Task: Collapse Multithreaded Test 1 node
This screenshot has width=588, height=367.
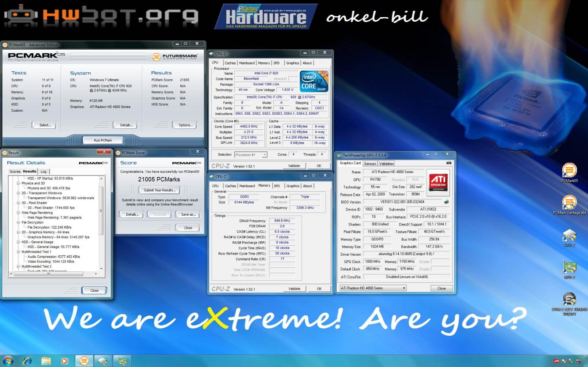Action: point(18,252)
